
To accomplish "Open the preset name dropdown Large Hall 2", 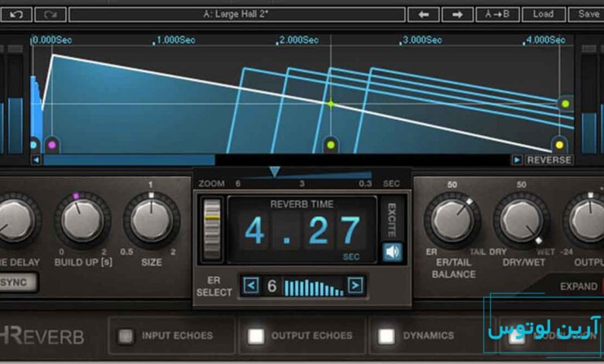I will coord(236,14).
